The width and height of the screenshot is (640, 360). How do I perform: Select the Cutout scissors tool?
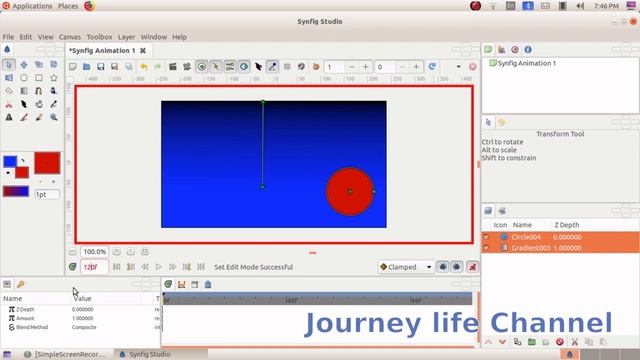pos(9,104)
